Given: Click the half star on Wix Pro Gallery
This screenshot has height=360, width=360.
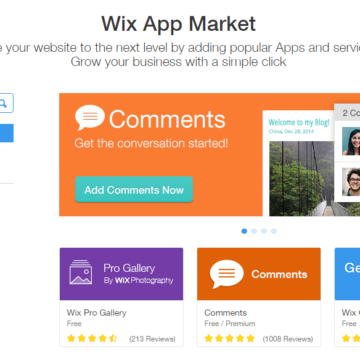Looking at the screenshot, I should pos(113,339).
